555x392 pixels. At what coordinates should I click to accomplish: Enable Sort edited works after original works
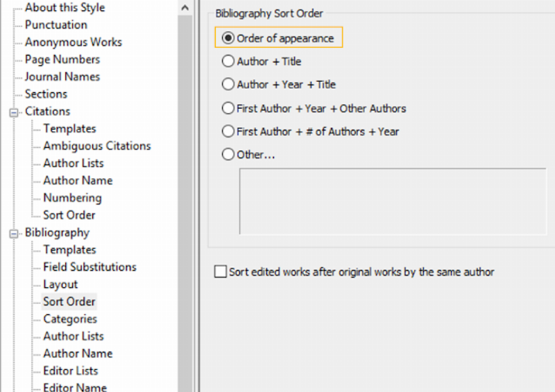221,271
